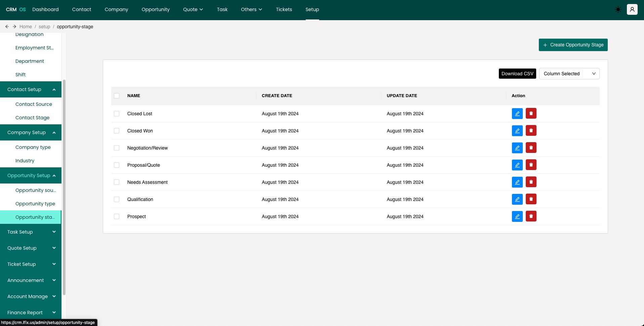The height and width of the screenshot is (326, 644).
Task: Open the Others dropdown in top navigation
Action: click(x=251, y=9)
